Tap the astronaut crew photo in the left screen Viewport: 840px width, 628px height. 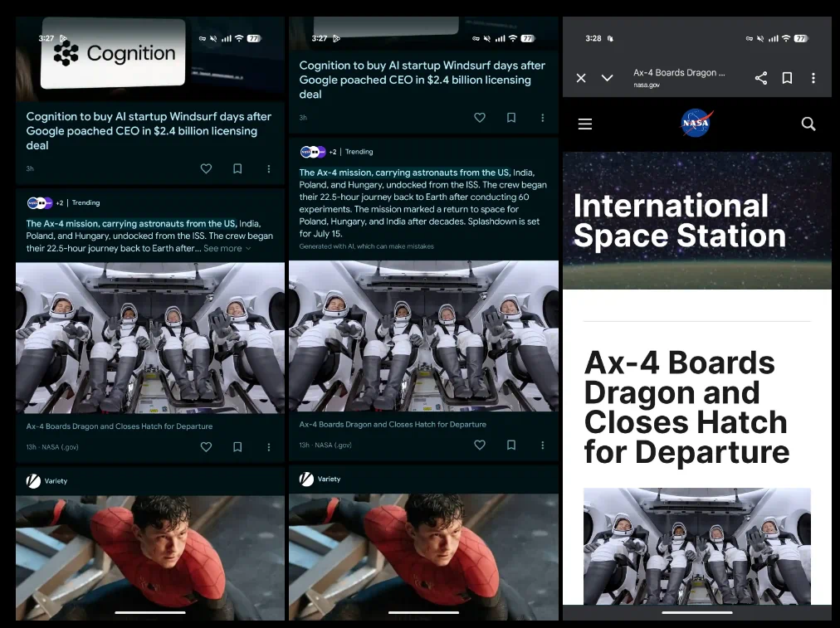point(150,338)
